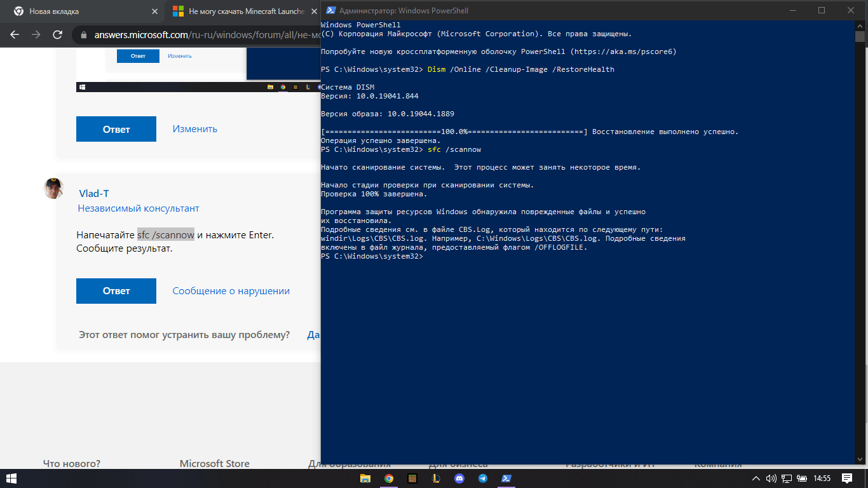Open the embedded screenshot thumbnail in post
The width and height of the screenshot is (868, 488).
click(198, 70)
